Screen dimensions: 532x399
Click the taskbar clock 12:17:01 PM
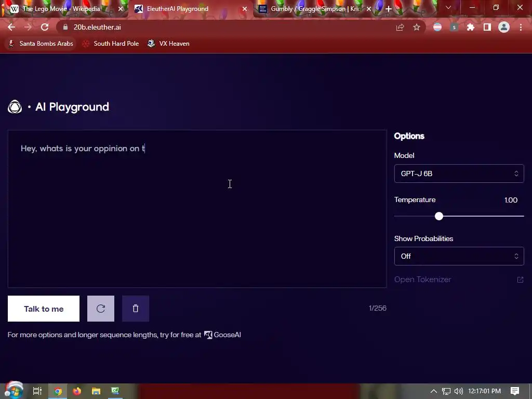[485, 391]
